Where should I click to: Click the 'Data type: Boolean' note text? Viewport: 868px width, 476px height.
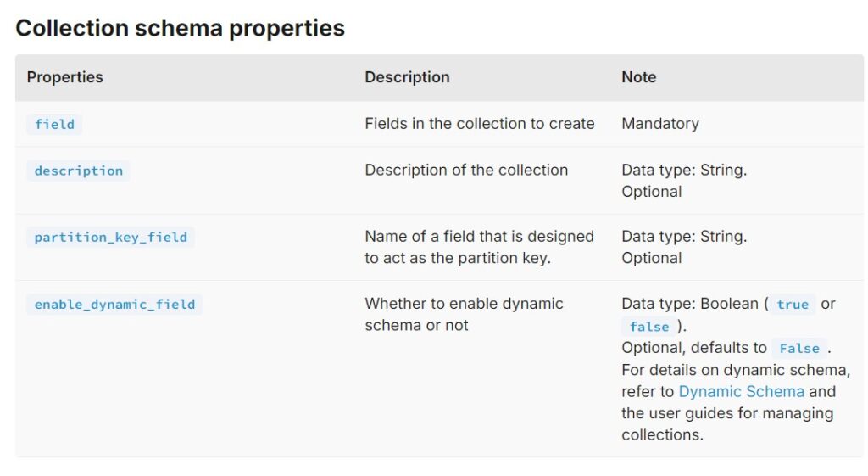[x=690, y=304]
